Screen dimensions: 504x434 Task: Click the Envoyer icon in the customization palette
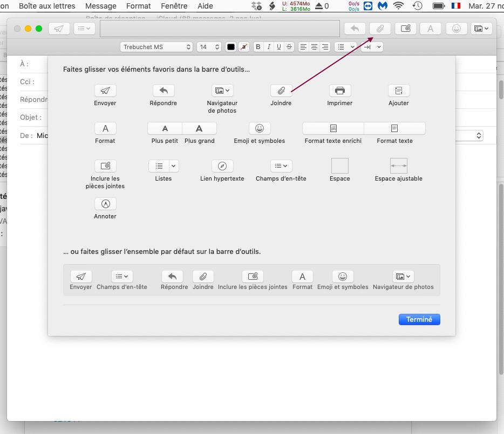105,91
